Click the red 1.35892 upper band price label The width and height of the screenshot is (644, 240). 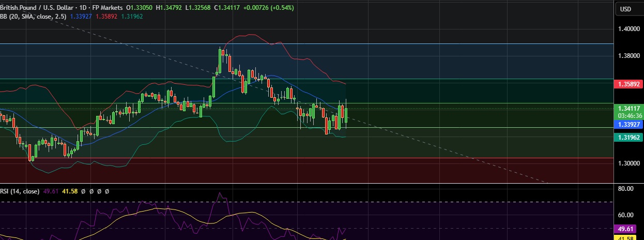[x=628, y=83]
